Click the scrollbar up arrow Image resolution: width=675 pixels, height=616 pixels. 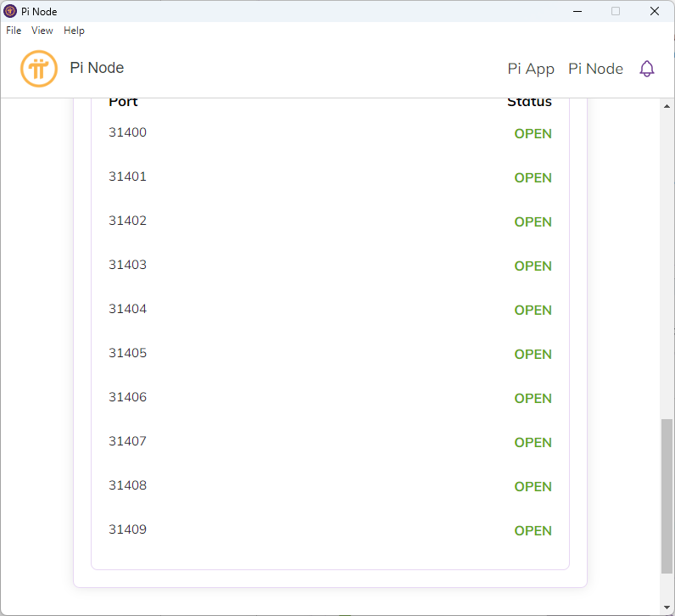[667, 106]
